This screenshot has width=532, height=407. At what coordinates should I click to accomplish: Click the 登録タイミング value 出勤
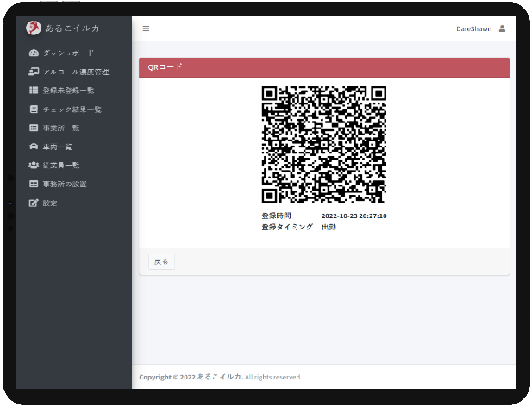click(329, 227)
